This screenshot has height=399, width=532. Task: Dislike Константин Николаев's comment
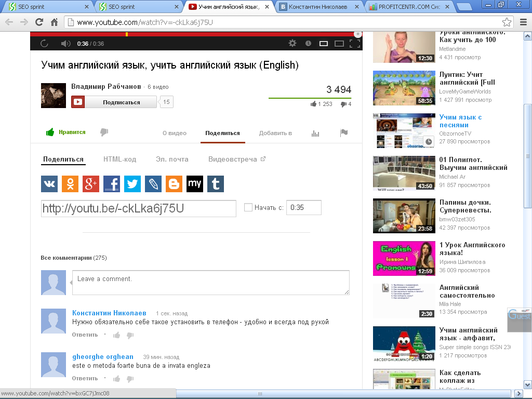(130, 336)
